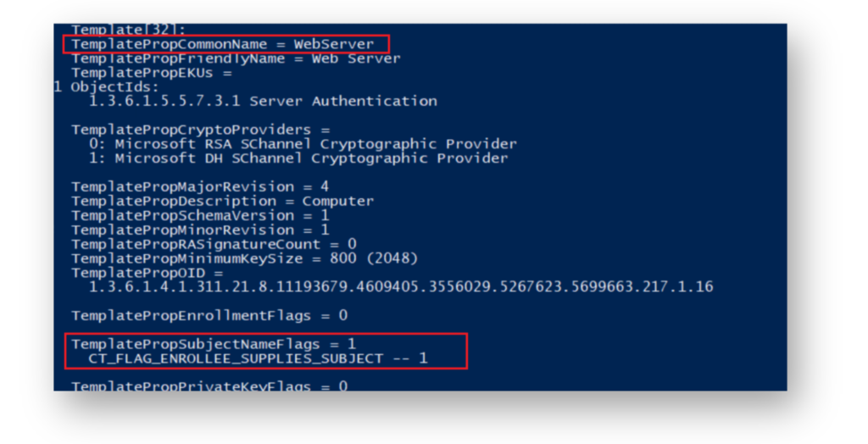
Task: Click Microsoft DH SChannel Cryptographic Provider text
Action: point(311,159)
